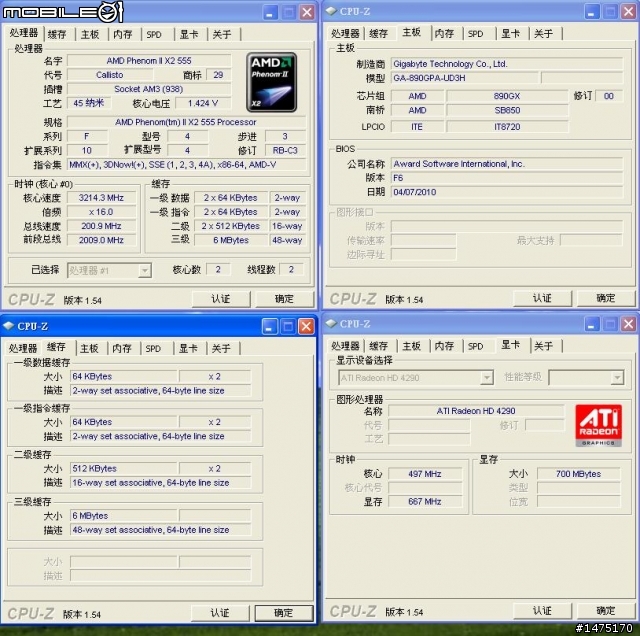Close the processor window with Mobile01 logo
The width and height of the screenshot is (640, 636).
click(307, 12)
